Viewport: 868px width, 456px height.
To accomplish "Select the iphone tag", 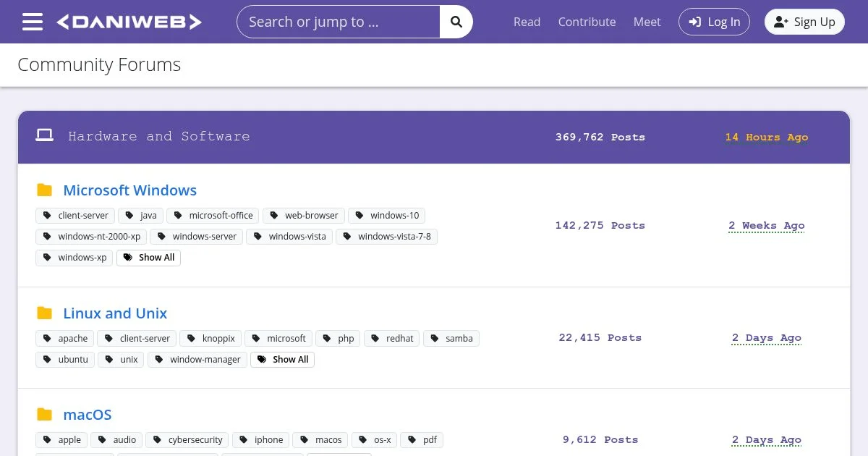I will pos(260,440).
